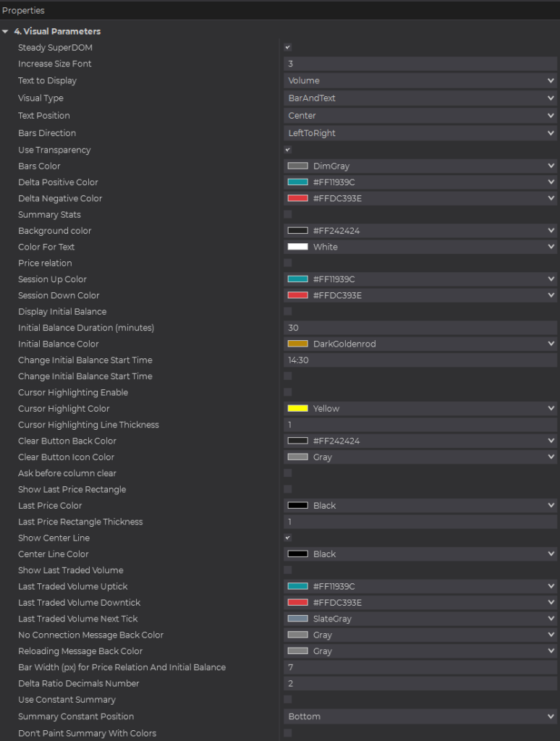The image size is (560, 741).
Task: Toggle the Don't Paint Summary With Colors option
Action: pyautogui.click(x=287, y=733)
